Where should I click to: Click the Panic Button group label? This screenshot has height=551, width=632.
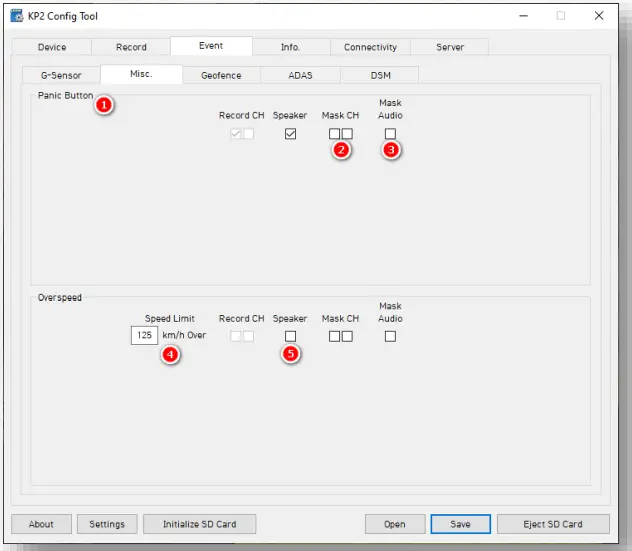tap(65, 96)
